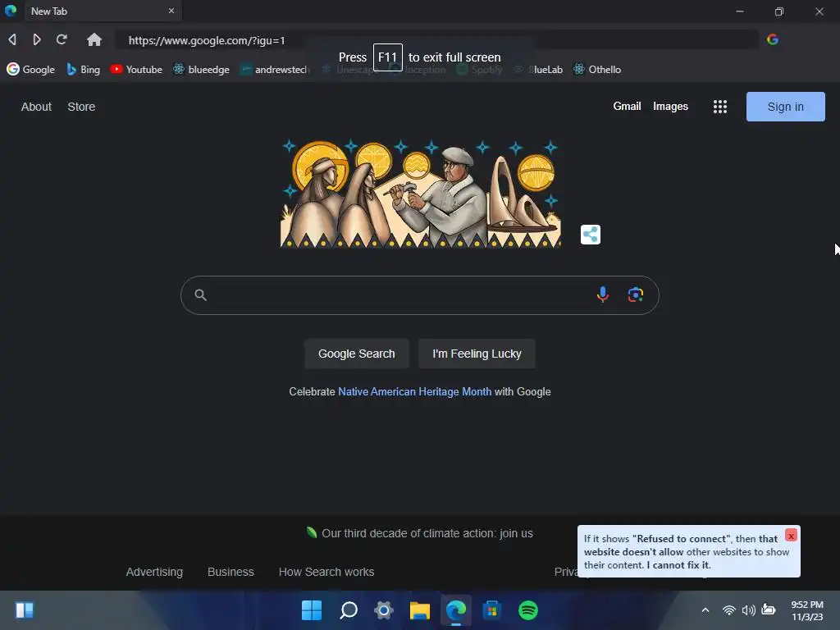
Task: Open File Explorer from taskbar
Action: tap(420, 610)
